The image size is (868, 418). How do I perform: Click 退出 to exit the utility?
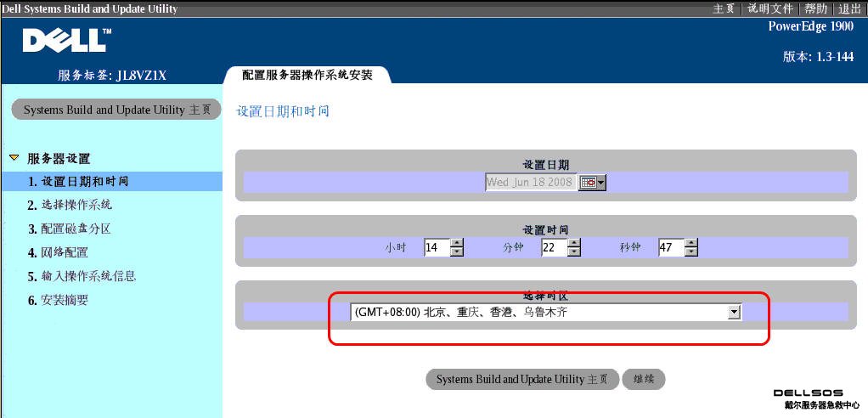pyautogui.click(x=849, y=8)
